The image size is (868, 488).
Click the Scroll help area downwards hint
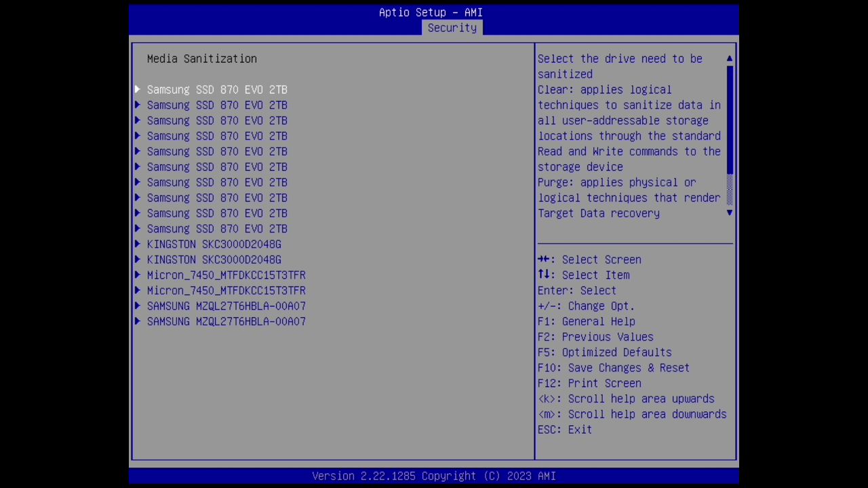pos(632,414)
